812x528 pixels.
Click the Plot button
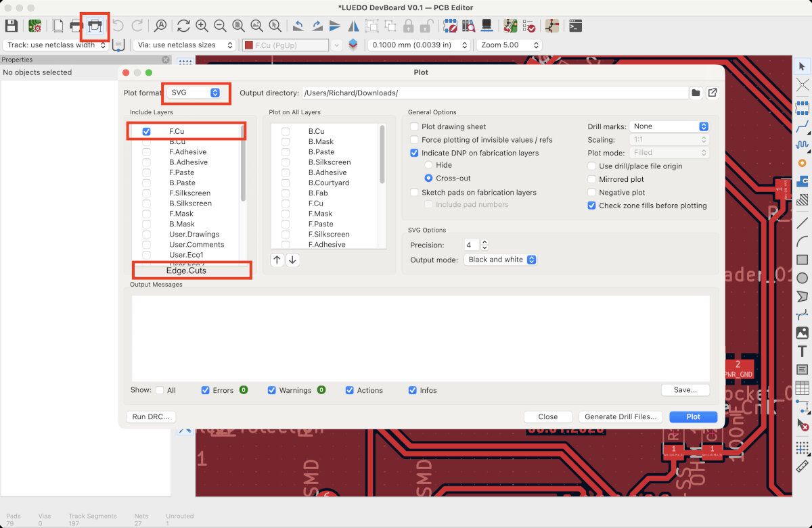[693, 416]
